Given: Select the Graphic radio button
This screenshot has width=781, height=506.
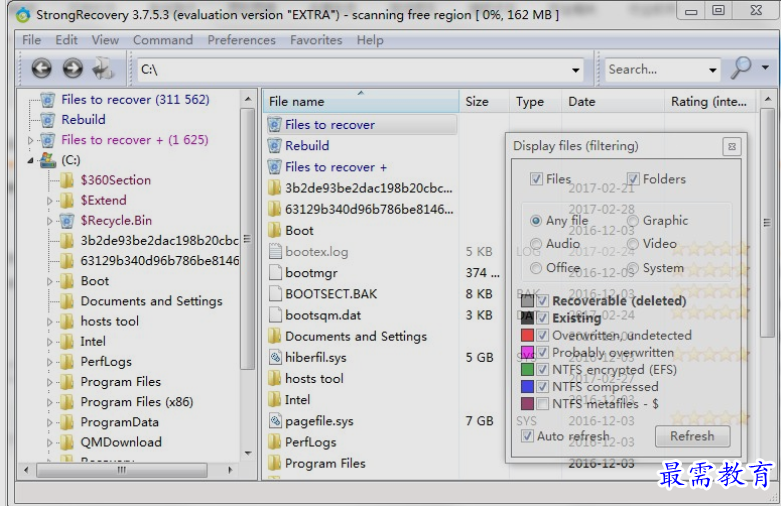Looking at the screenshot, I should coord(633,220).
